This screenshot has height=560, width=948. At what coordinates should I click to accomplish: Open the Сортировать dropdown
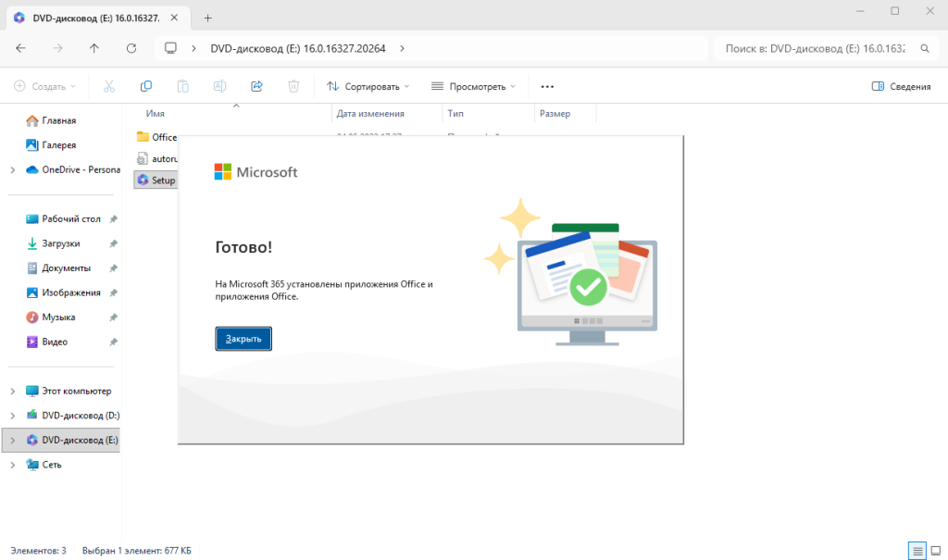(368, 86)
